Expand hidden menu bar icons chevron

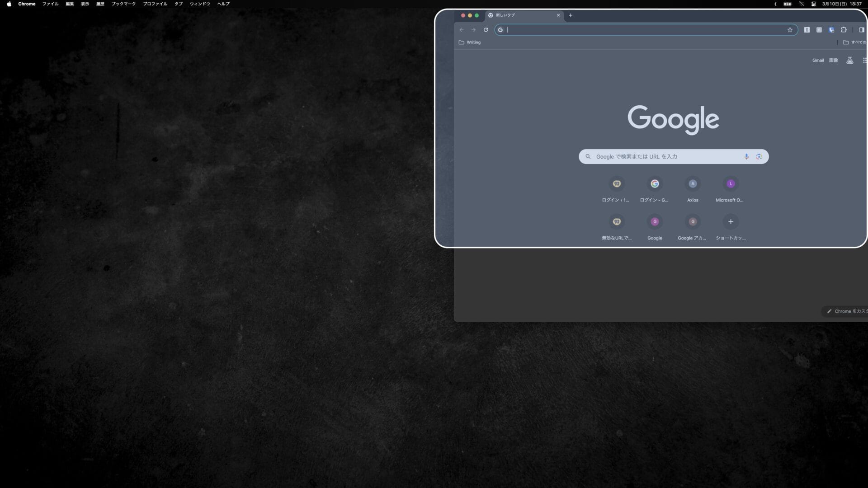coord(775,4)
